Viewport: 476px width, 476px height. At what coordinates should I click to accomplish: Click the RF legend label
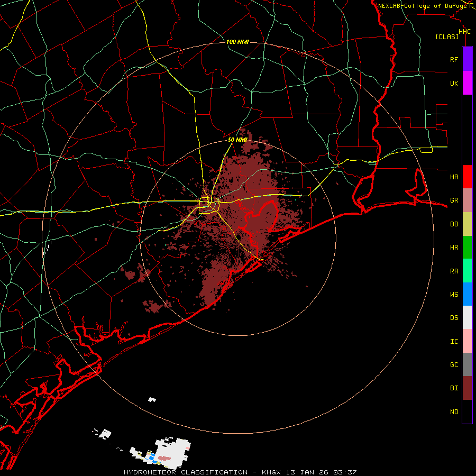(x=454, y=60)
